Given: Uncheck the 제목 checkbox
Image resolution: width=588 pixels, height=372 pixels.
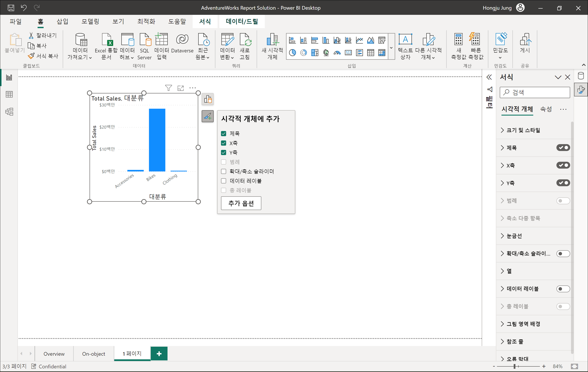Looking at the screenshot, I should click(223, 134).
